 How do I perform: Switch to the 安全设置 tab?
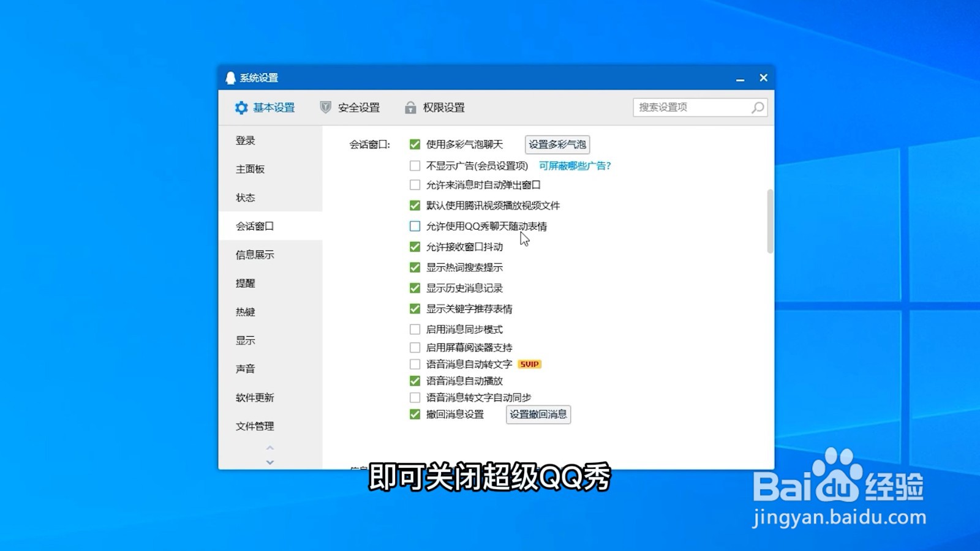[x=350, y=108]
